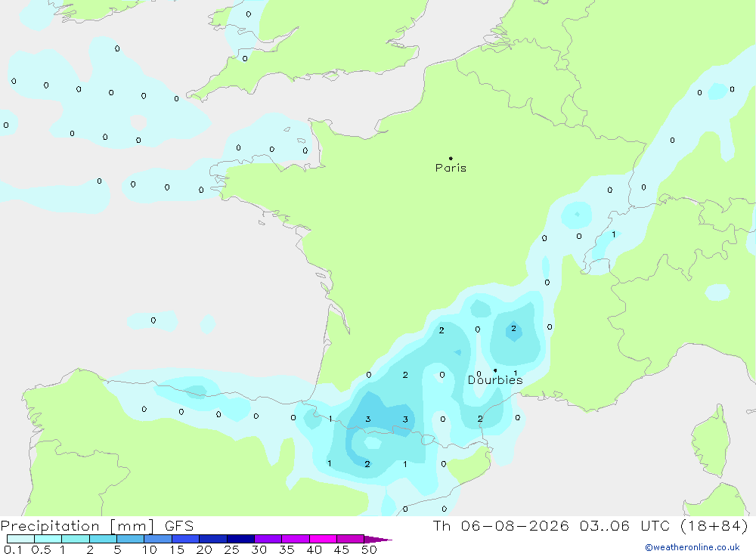Screen dimensions: 756x554
Task: Click the Dourbies location label
Action: point(495,380)
